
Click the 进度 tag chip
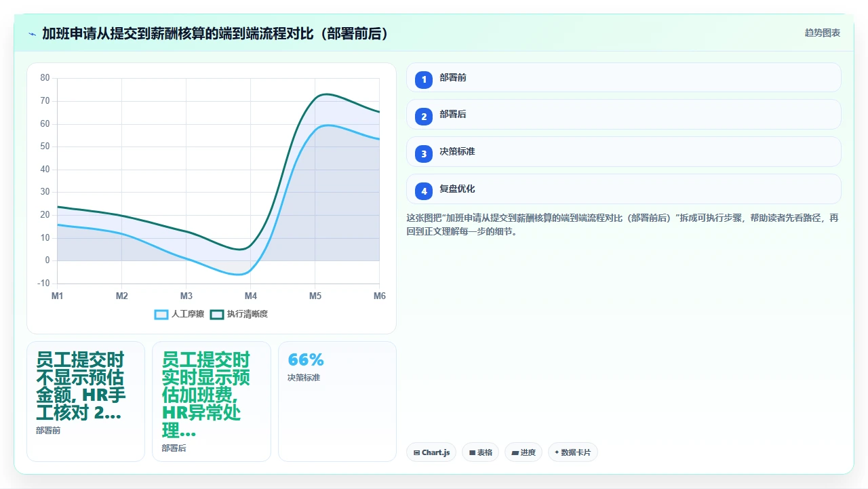coord(524,452)
